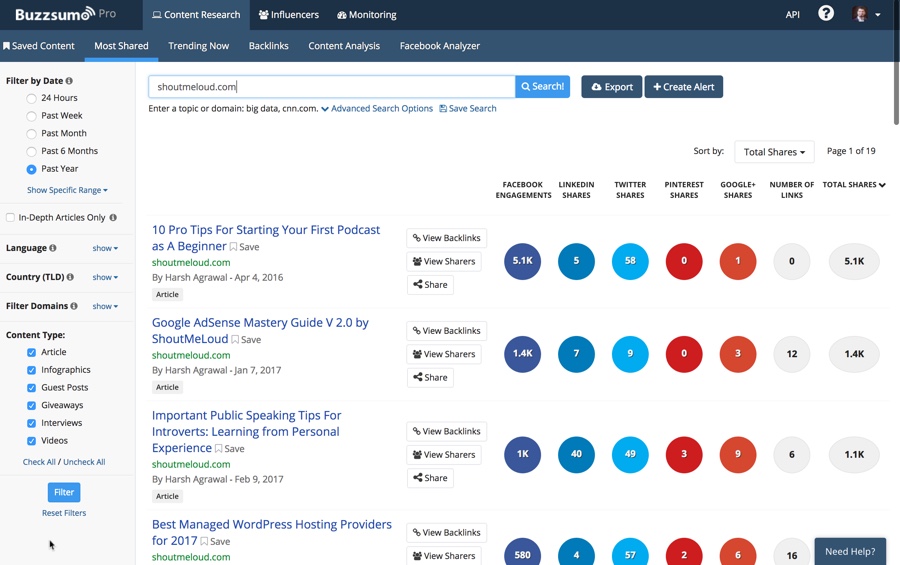Save the Managed WordPress Hosting article
The width and height of the screenshot is (900, 565).
tap(215, 541)
